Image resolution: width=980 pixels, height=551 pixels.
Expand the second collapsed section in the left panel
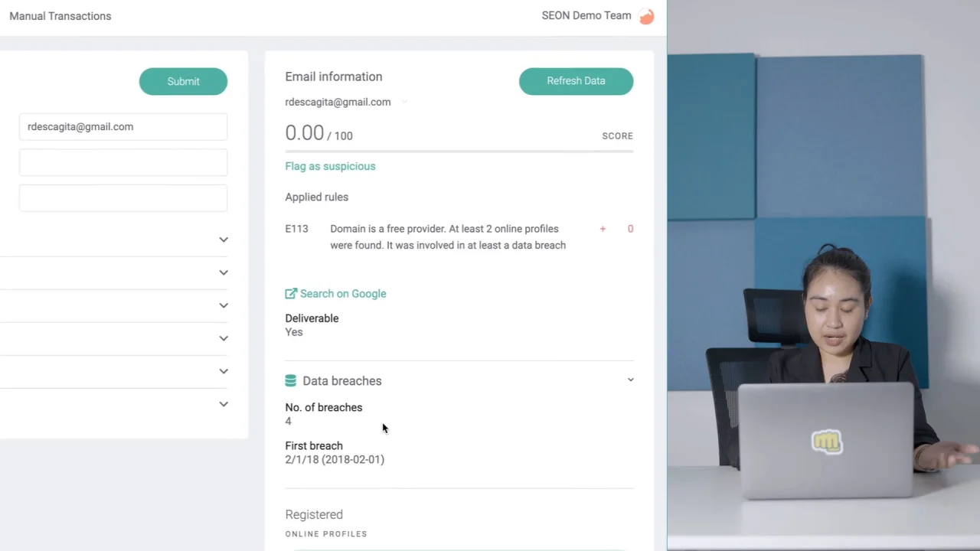coord(224,272)
